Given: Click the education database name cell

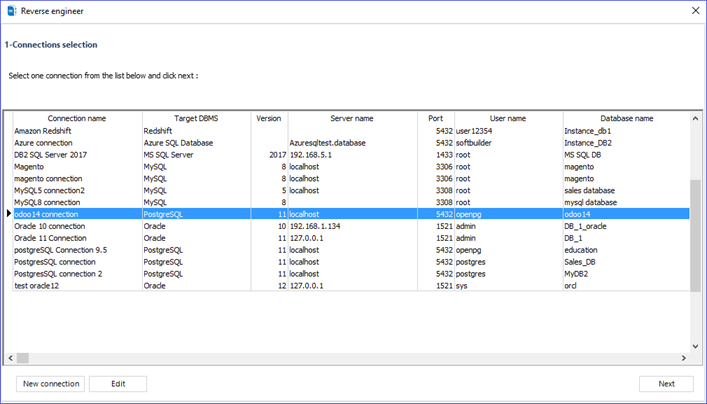Looking at the screenshot, I should click(626, 250).
